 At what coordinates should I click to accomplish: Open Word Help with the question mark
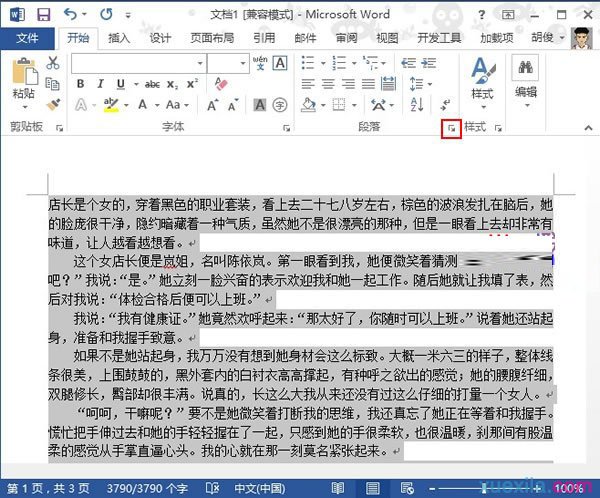[x=481, y=15]
